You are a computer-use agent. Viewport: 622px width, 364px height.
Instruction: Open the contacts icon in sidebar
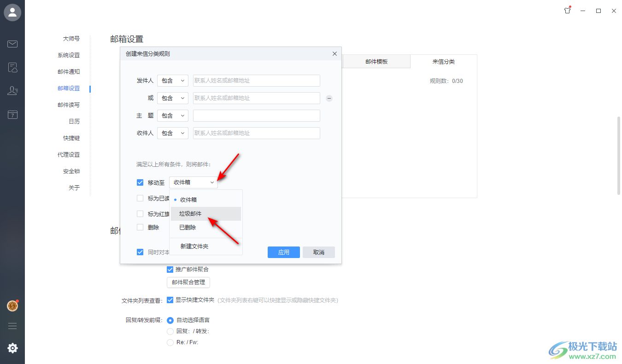(12, 91)
